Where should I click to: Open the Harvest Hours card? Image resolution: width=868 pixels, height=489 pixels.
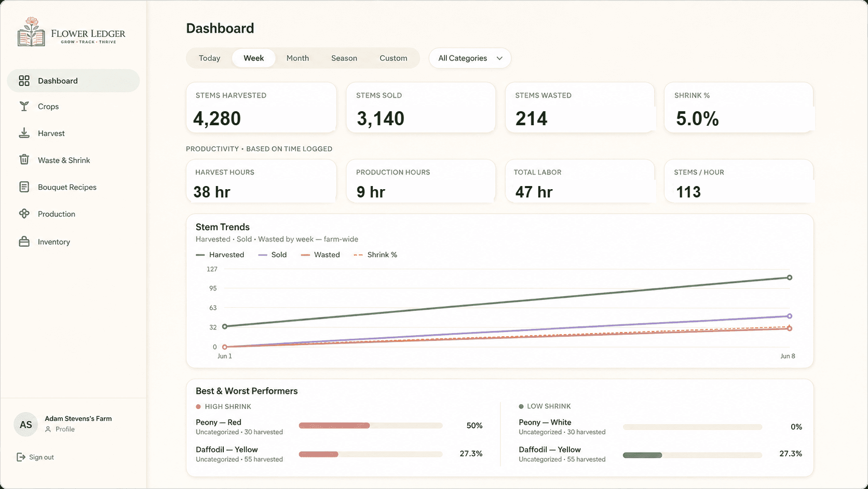261,181
